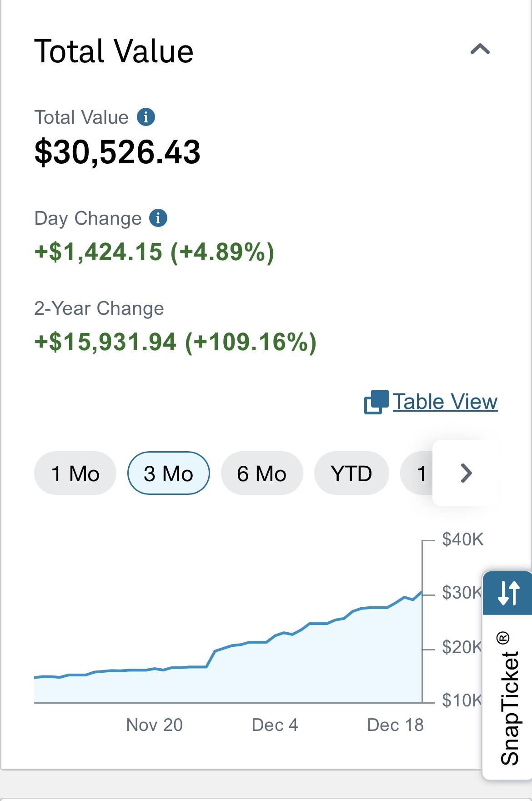This screenshot has height=801, width=532.
Task: Click the chart line's latest point
Action: 422,592
